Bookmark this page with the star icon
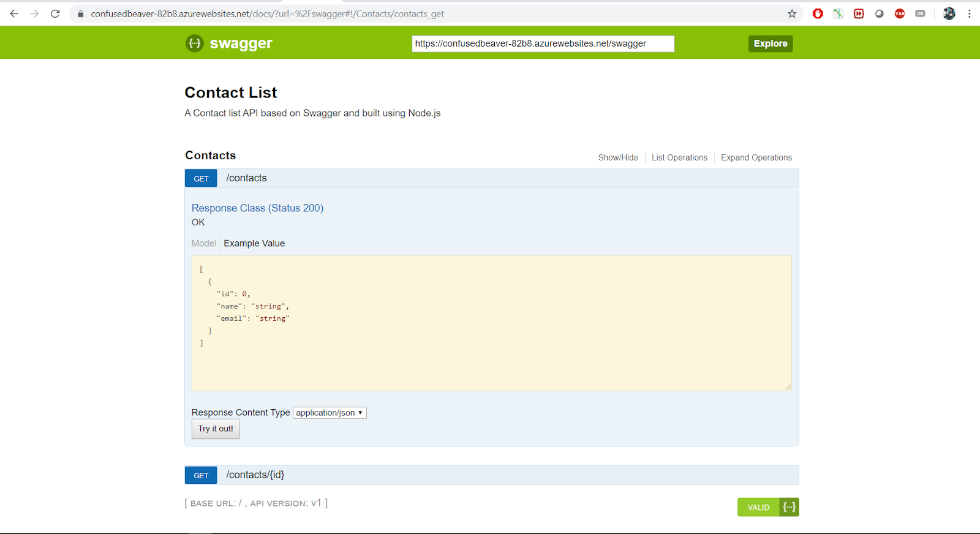The height and width of the screenshot is (534, 980). click(x=792, y=13)
